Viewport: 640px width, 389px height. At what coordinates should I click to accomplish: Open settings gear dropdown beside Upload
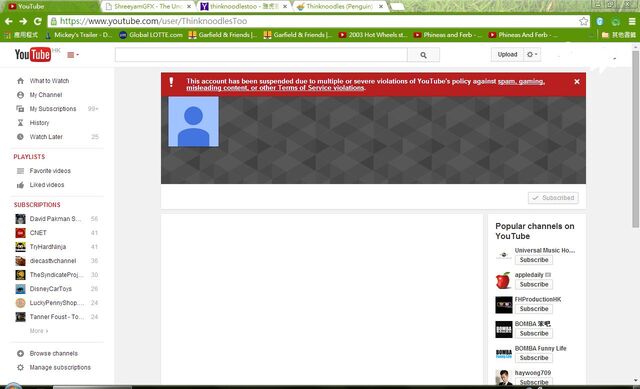[532, 55]
